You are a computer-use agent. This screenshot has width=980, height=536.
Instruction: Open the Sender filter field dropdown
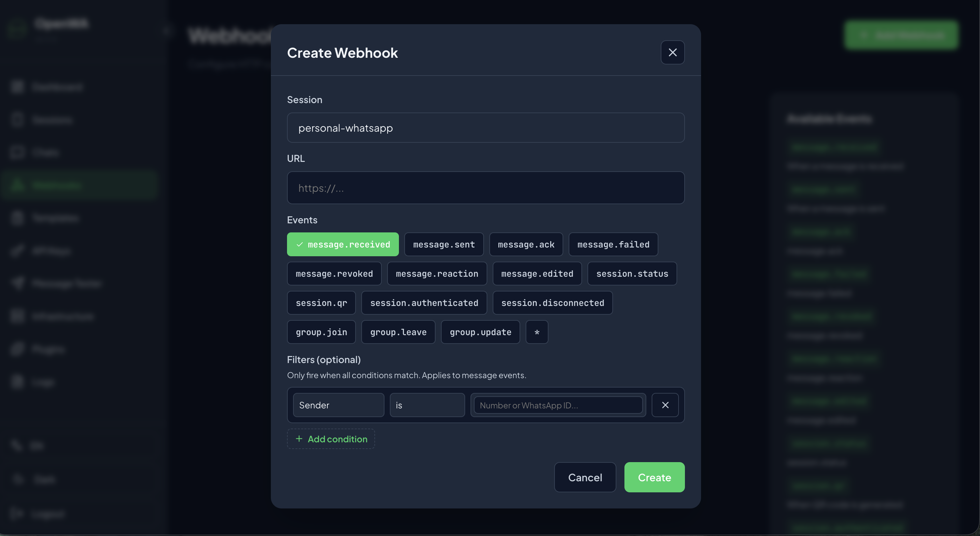tap(338, 405)
